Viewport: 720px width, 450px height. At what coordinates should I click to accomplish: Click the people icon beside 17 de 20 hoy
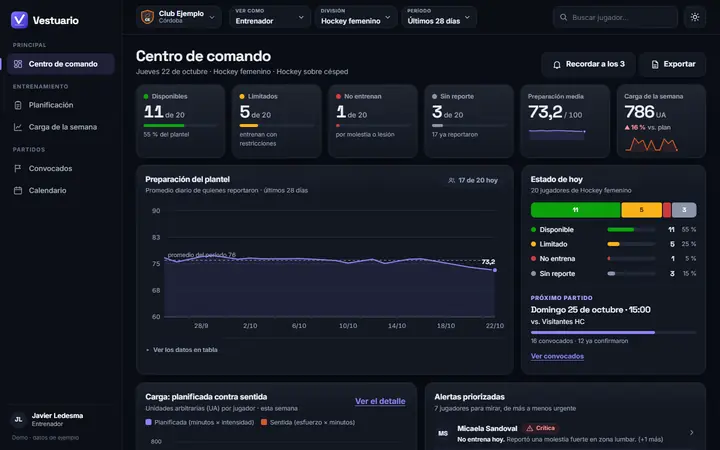451,180
